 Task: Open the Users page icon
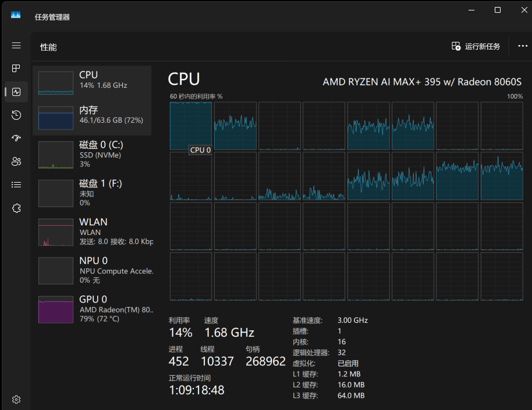(16, 162)
